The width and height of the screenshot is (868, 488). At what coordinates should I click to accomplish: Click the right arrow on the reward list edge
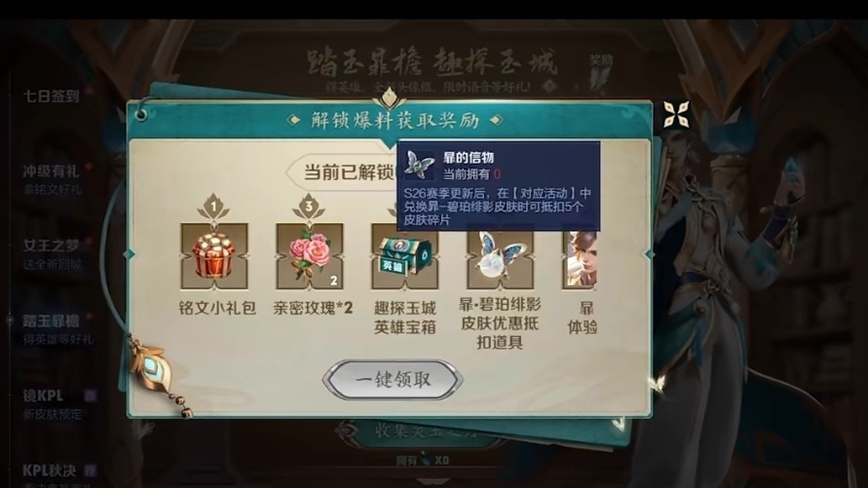click(648, 254)
